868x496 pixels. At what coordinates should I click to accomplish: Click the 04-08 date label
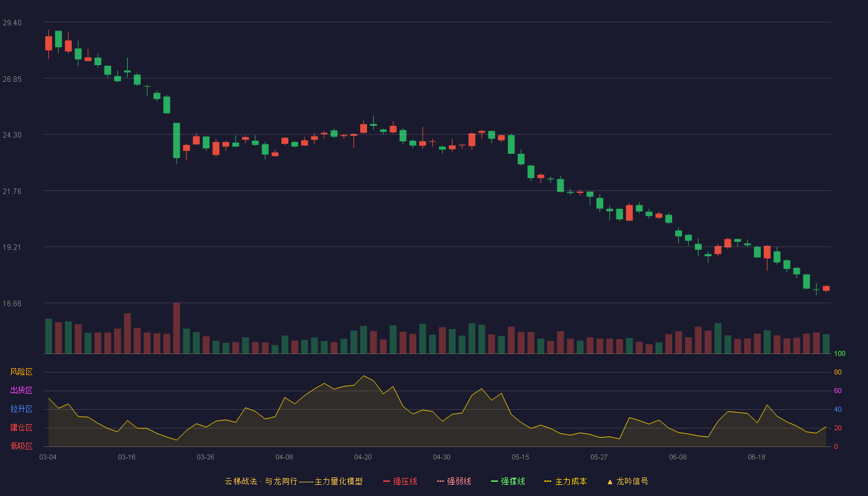point(284,457)
